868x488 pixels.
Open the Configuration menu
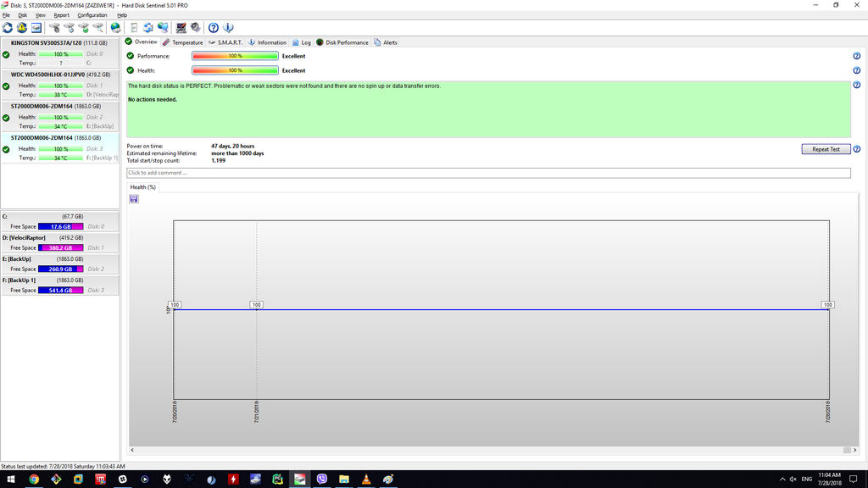pos(92,15)
